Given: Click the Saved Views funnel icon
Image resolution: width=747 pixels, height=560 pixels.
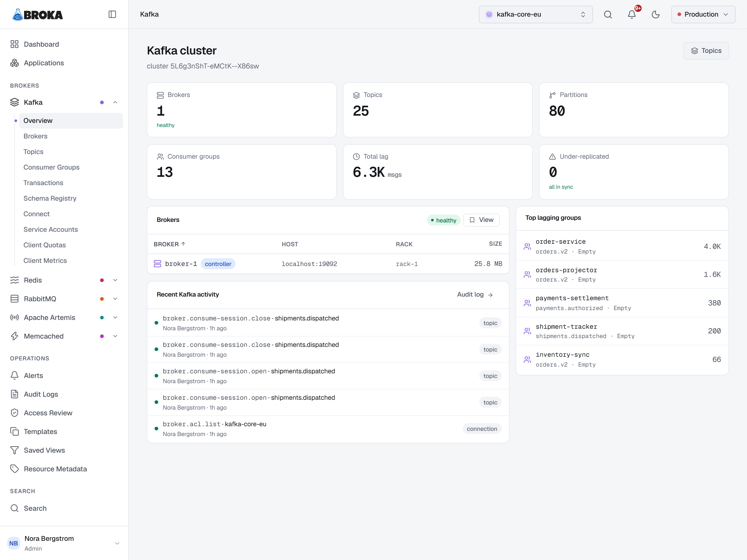Looking at the screenshot, I should (15, 450).
